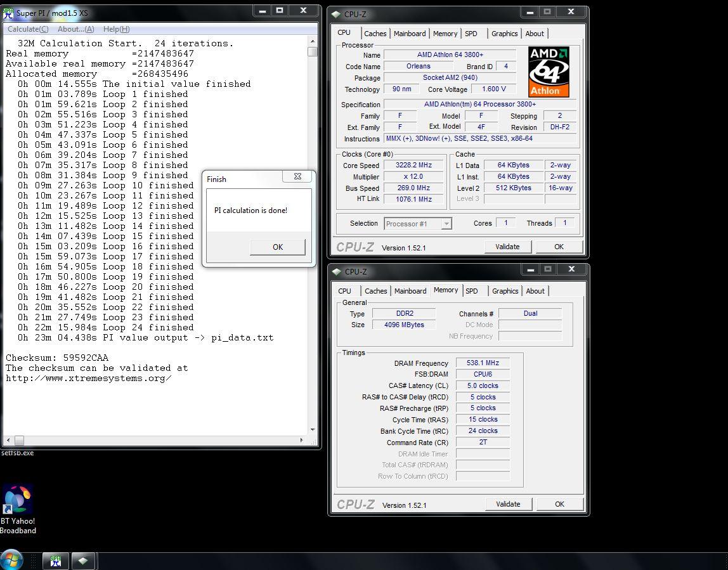Click OK in the bottom CPU-Z window
Viewport: 728px width, 570px height.
[559, 504]
